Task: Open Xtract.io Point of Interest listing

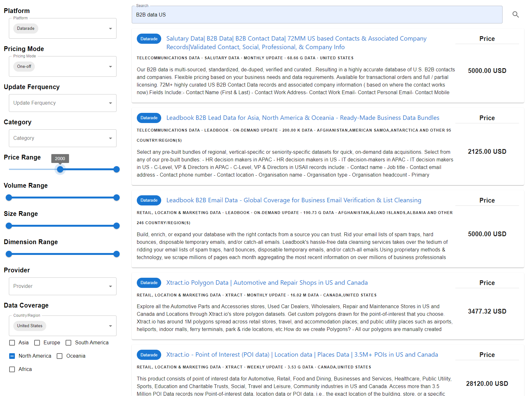Action: [302, 355]
